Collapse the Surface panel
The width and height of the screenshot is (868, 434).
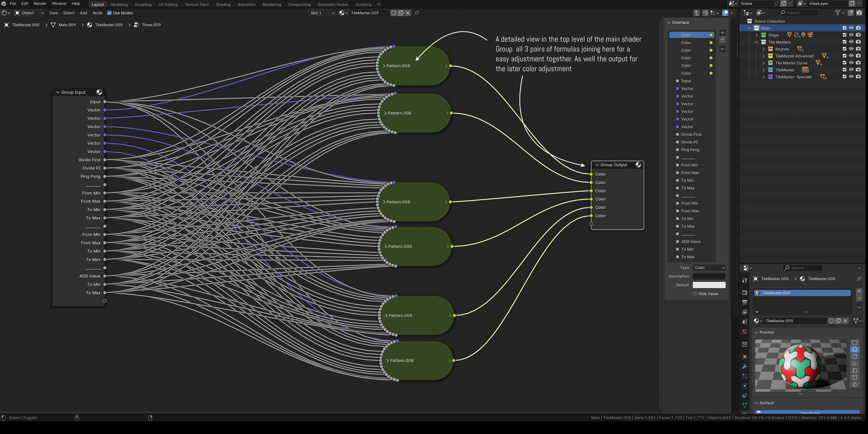point(757,403)
